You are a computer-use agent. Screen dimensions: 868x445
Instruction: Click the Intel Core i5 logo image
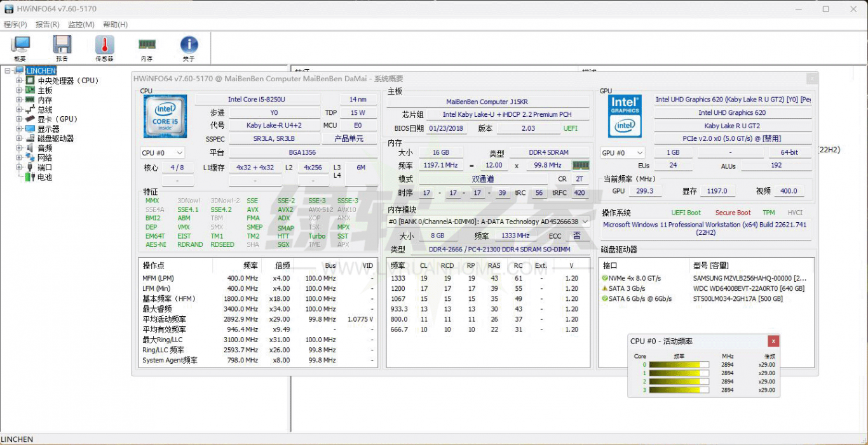pos(165,117)
